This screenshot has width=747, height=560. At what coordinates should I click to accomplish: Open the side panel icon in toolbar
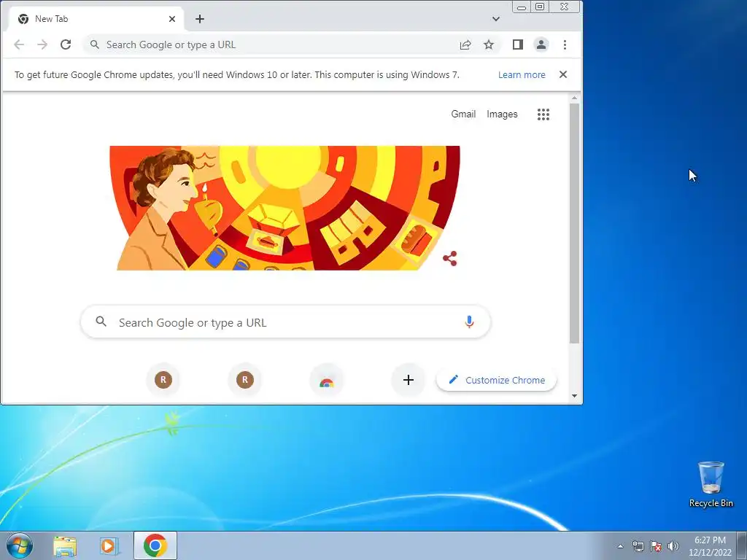pos(518,44)
